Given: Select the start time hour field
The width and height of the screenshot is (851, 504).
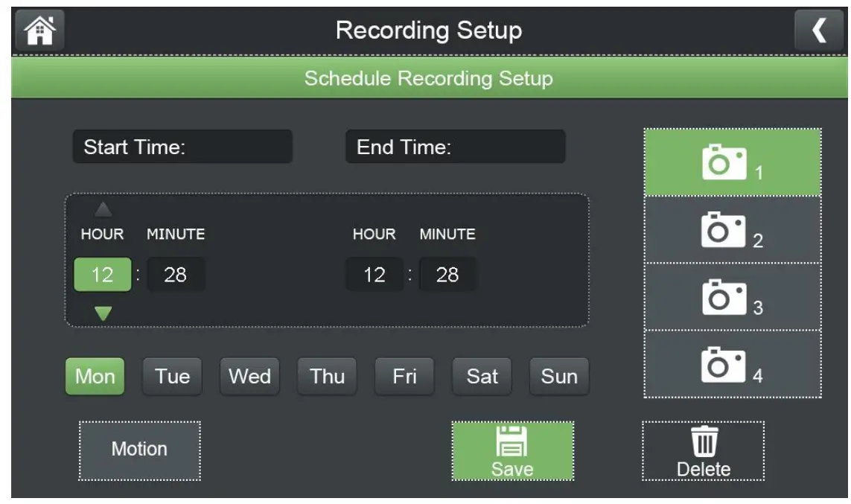Looking at the screenshot, I should pyautogui.click(x=102, y=275).
